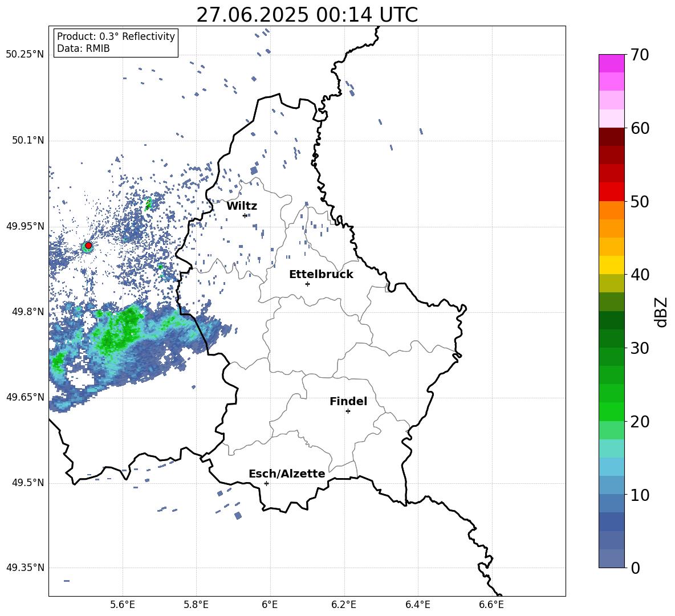Click the 50.1°N latitude label
Viewport: 675px width, 616px height.
(28, 140)
